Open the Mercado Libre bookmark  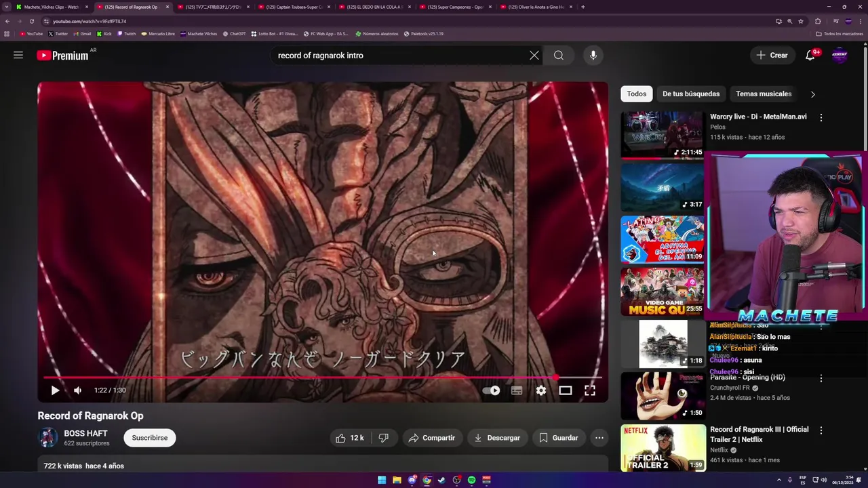coord(158,33)
